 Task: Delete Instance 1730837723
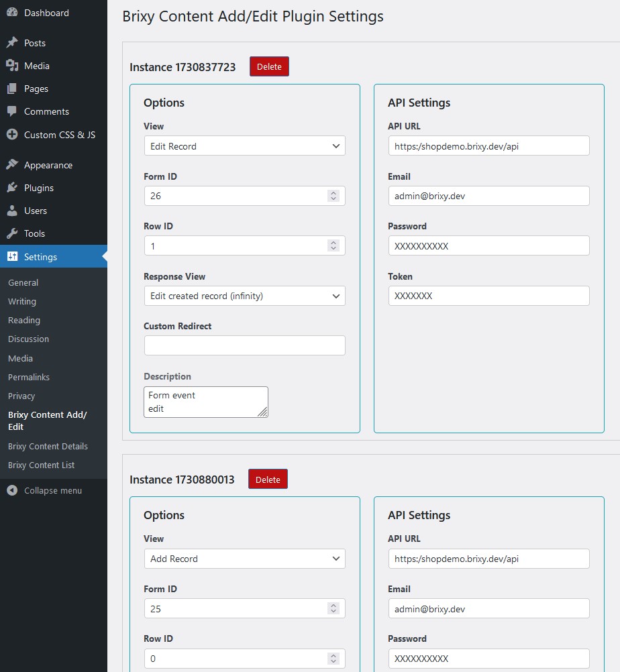(x=269, y=66)
